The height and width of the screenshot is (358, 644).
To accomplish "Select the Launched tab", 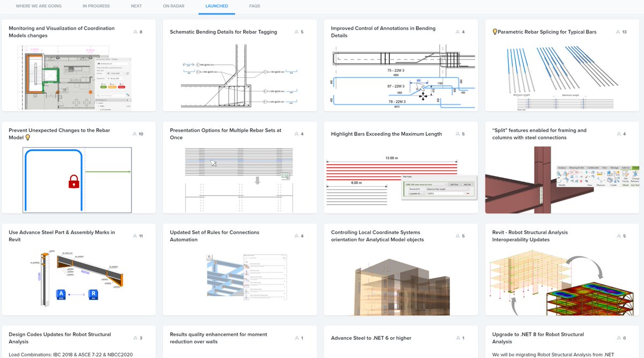I will 217,6.
